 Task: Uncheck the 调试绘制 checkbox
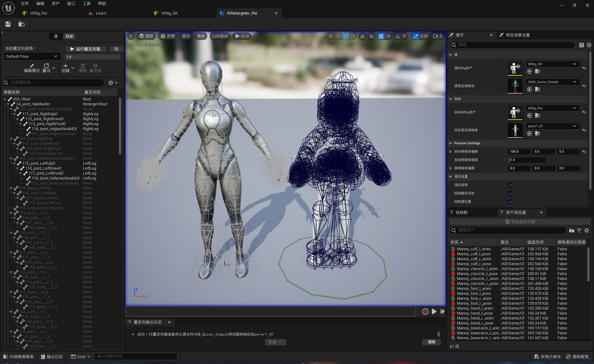510,185
